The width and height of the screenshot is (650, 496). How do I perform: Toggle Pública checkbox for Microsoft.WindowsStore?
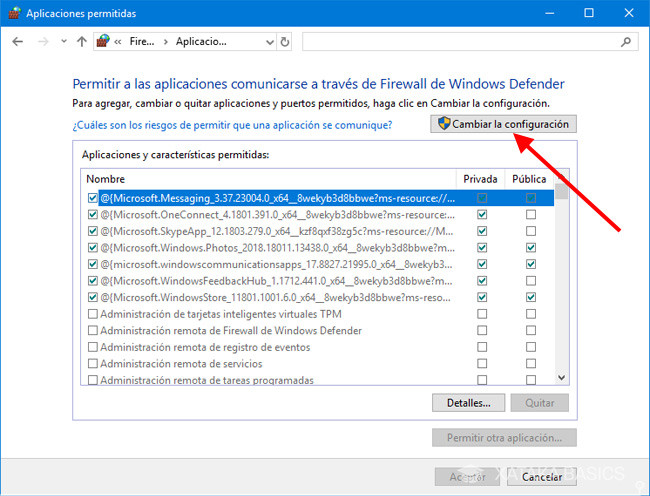coord(531,297)
